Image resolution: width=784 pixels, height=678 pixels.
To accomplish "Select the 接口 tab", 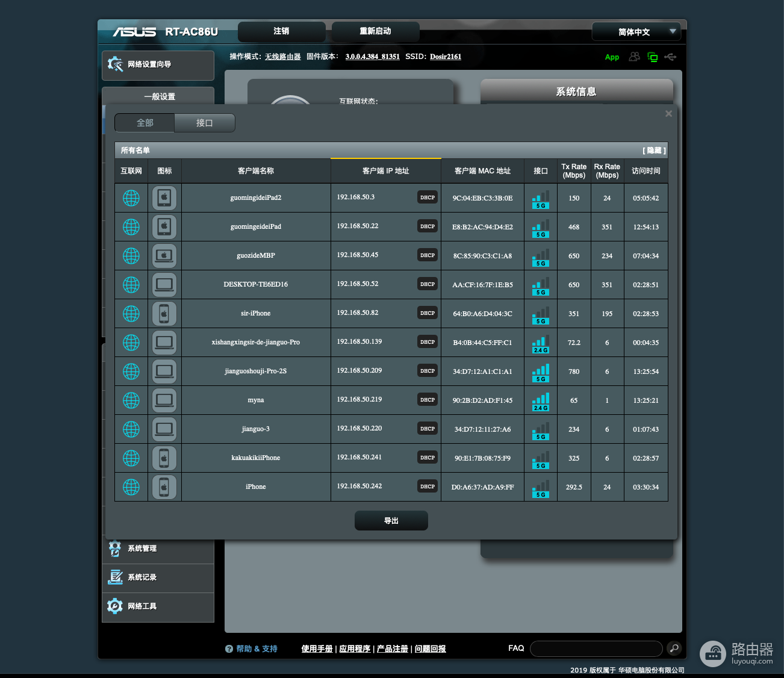I will pos(205,123).
